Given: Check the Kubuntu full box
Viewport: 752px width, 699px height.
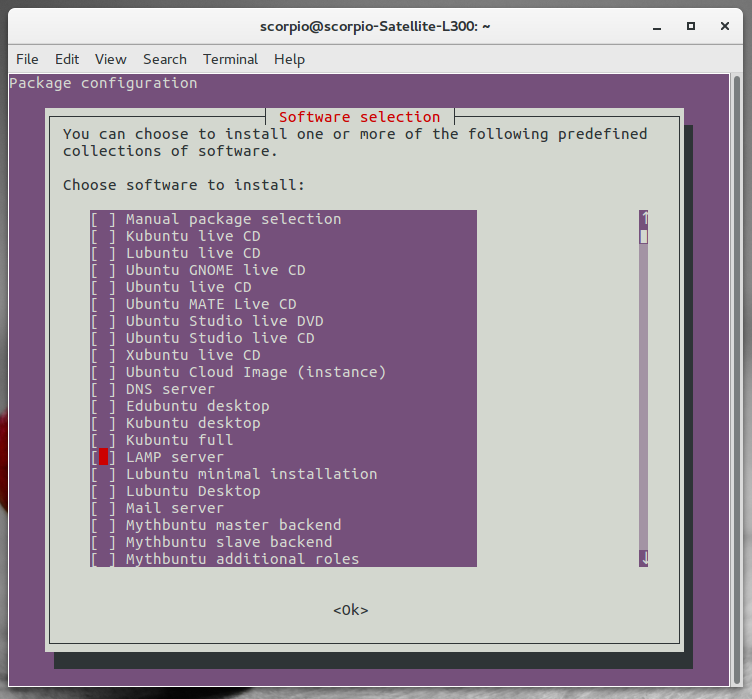Looking at the screenshot, I should click(104, 440).
